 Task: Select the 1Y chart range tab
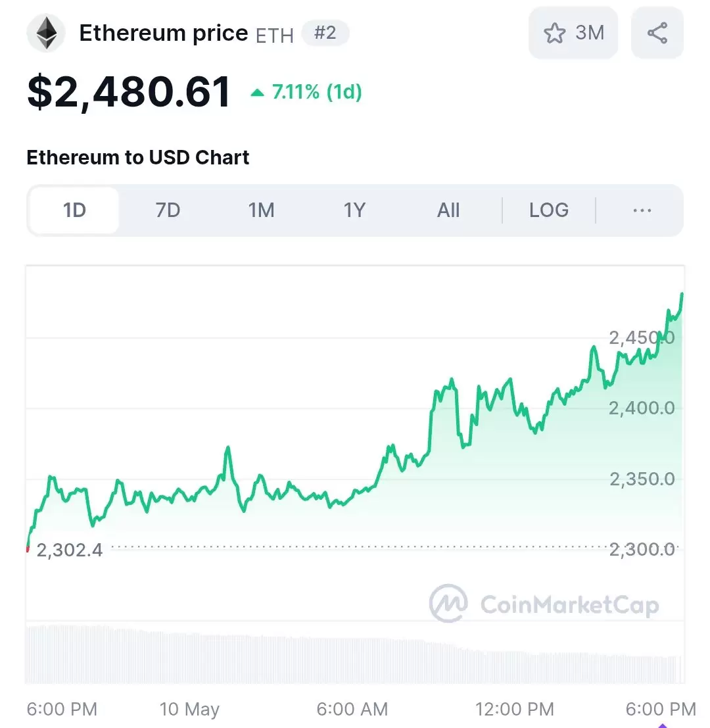click(354, 210)
